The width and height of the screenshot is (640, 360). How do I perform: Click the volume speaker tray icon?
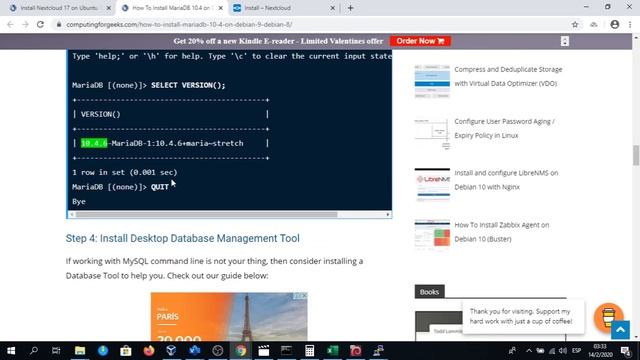click(563, 351)
